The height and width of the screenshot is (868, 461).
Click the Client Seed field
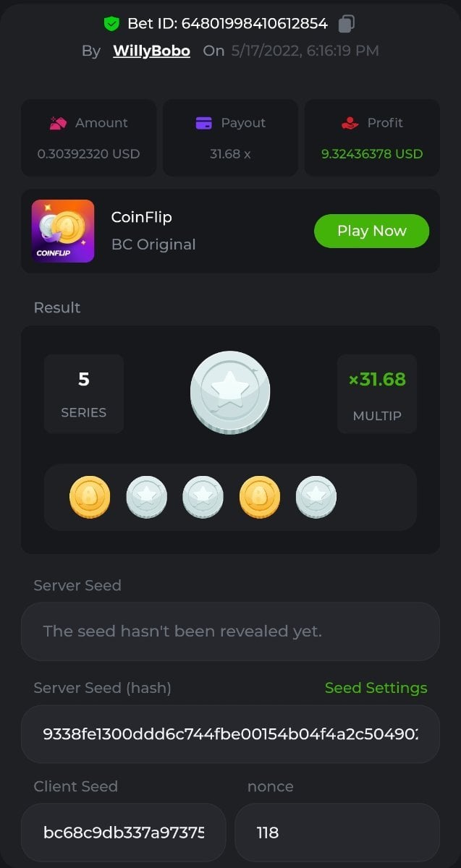click(x=124, y=833)
